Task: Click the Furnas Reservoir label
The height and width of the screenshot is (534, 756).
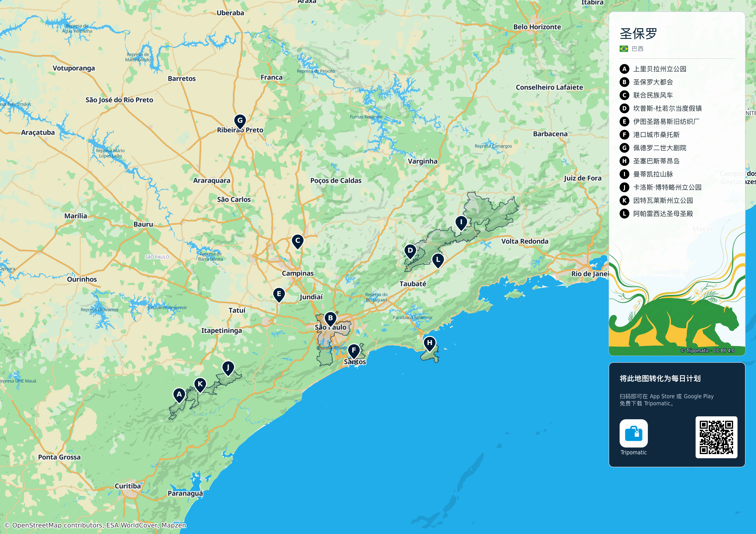Action: pos(366,117)
